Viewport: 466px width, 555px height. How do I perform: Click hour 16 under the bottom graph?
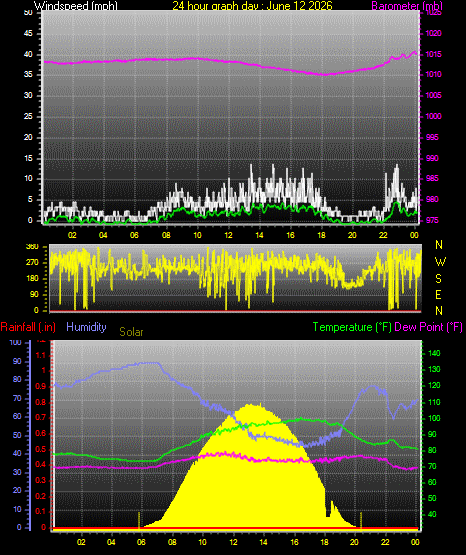tap(294, 542)
